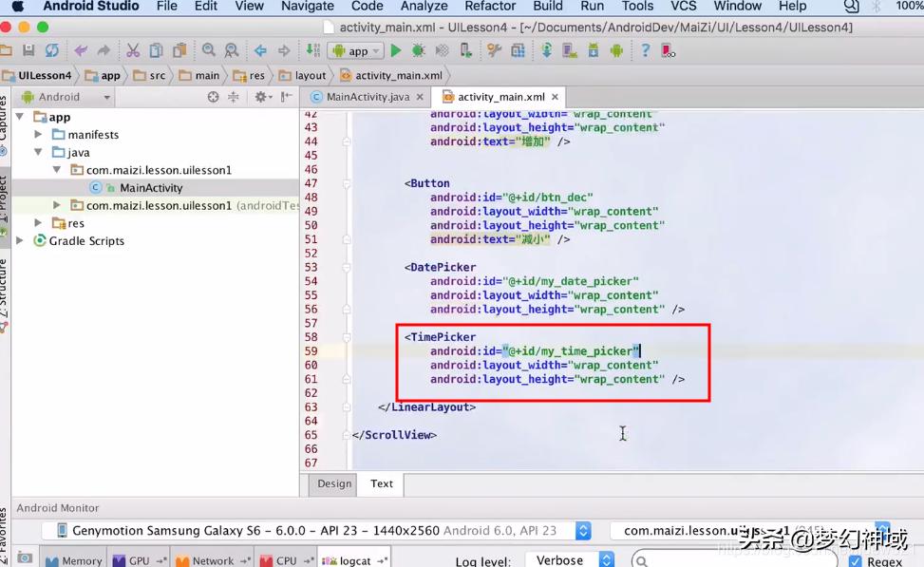Viewport: 924px width, 567px height.
Task: Click the Cut scissors icon
Action: point(133,50)
